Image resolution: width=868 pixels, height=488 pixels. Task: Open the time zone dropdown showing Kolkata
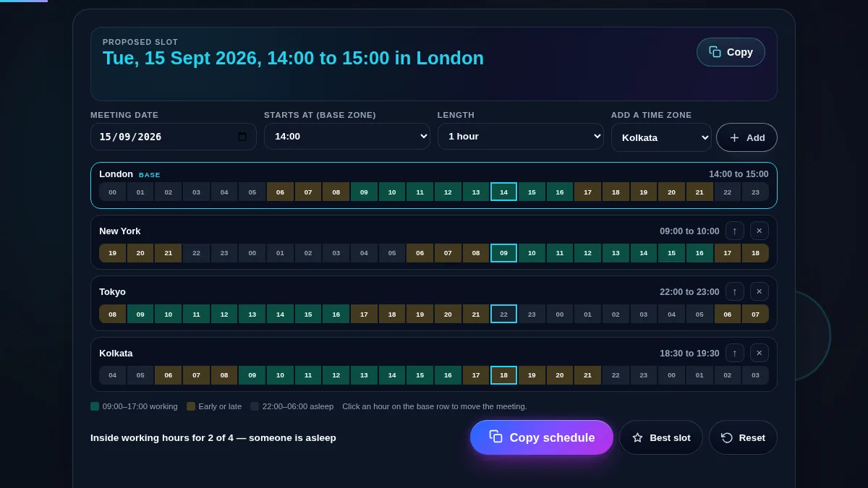661,137
